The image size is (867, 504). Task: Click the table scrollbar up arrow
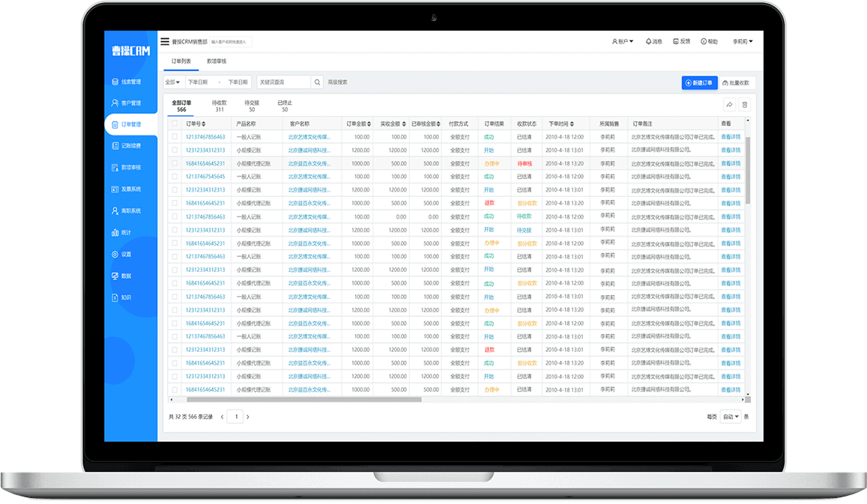[748, 121]
